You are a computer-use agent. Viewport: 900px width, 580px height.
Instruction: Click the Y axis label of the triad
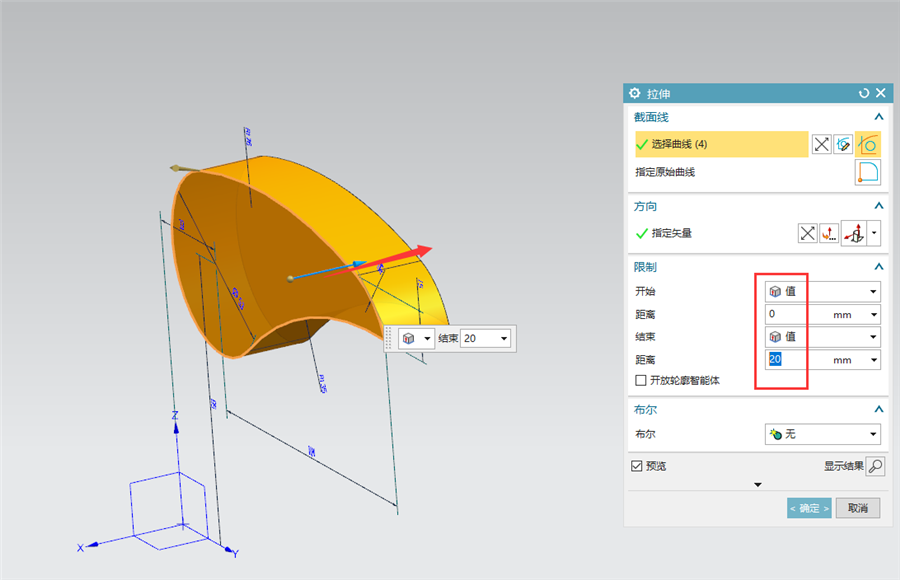point(235,554)
